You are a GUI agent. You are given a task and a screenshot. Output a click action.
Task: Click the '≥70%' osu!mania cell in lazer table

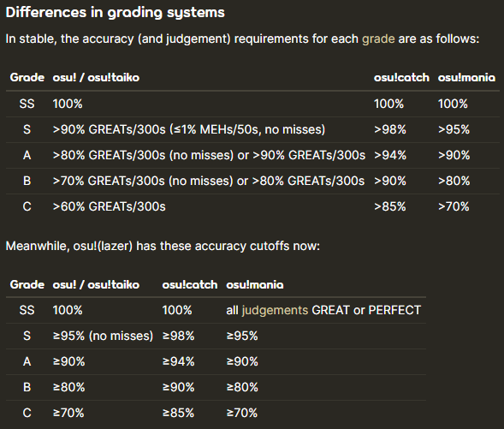tap(241, 413)
